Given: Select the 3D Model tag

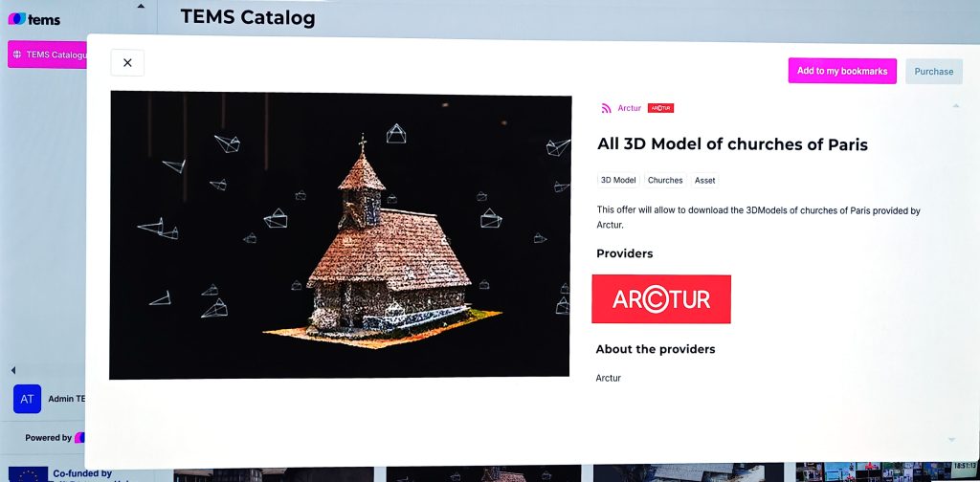Looking at the screenshot, I should 617,180.
